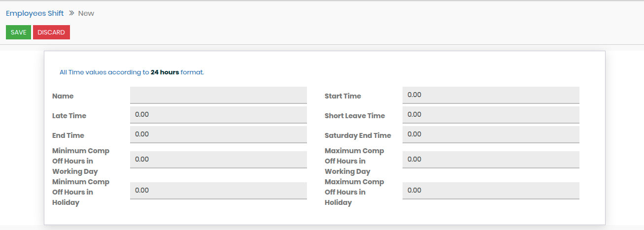This screenshot has height=230, width=644.
Task: Click the Short Leave Time field
Action: [x=490, y=115]
